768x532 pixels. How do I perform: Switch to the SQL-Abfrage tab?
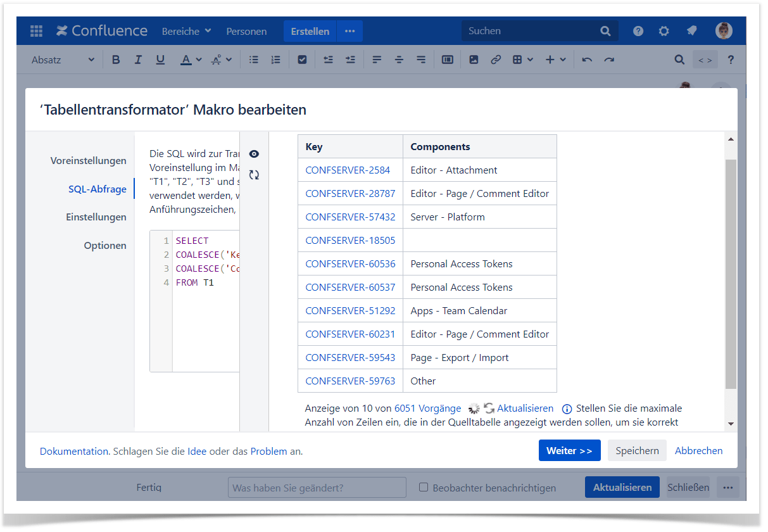tap(98, 189)
